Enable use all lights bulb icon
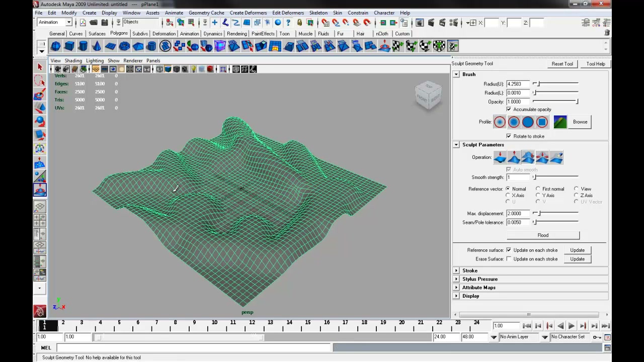Image resolution: width=644 pixels, height=362 pixels. point(193,69)
